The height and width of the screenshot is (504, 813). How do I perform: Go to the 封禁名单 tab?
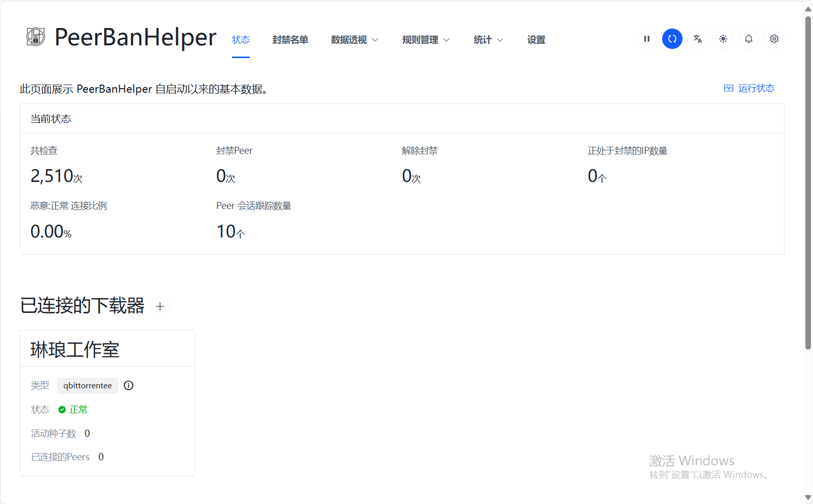[x=290, y=40]
